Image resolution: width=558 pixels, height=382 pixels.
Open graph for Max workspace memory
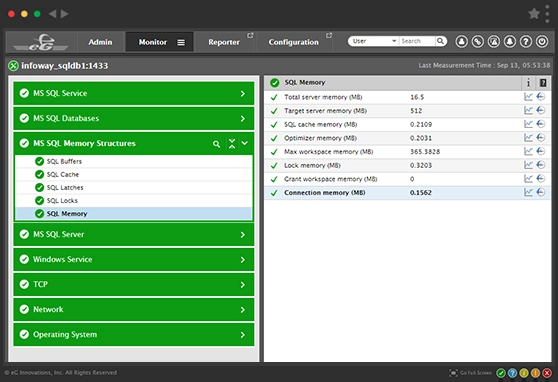tap(528, 151)
